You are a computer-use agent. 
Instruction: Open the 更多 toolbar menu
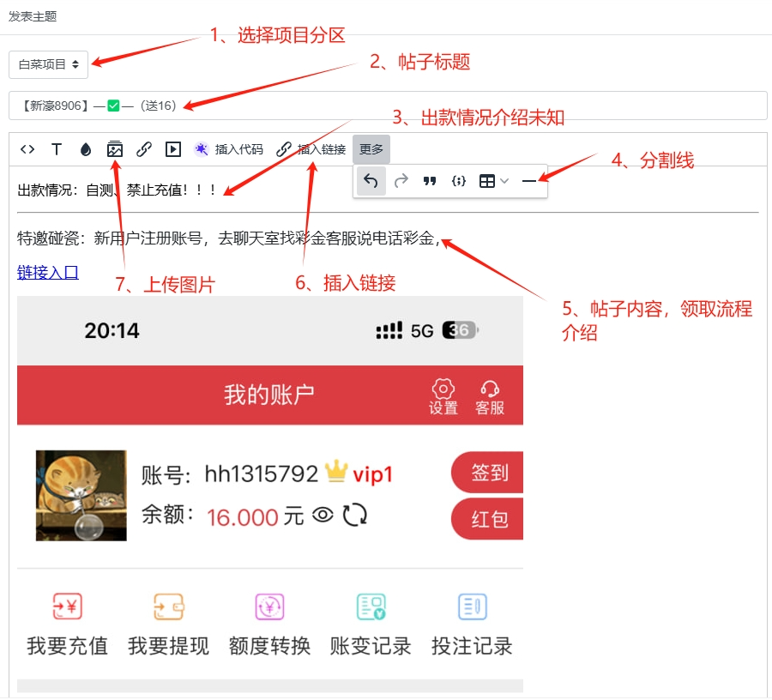pos(371,149)
